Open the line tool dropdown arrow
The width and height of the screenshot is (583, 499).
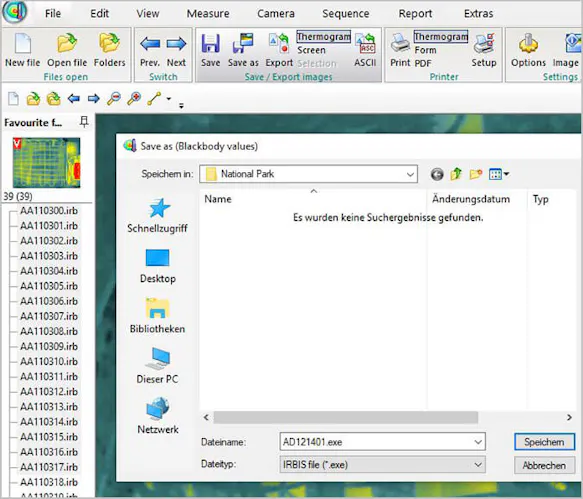click(169, 99)
